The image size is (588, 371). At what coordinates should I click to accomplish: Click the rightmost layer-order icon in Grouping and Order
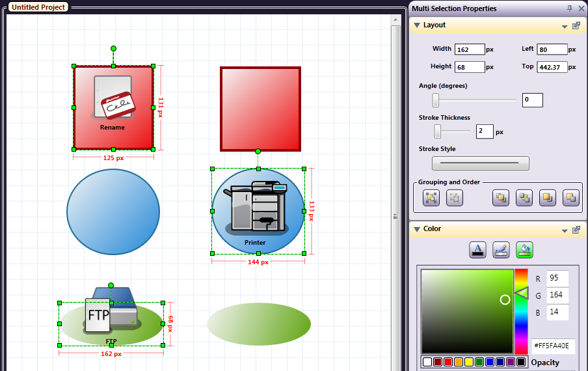[570, 199]
